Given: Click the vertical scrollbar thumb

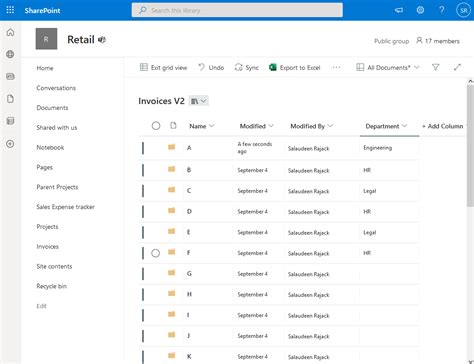Looking at the screenshot, I should pyautogui.click(x=471, y=145).
